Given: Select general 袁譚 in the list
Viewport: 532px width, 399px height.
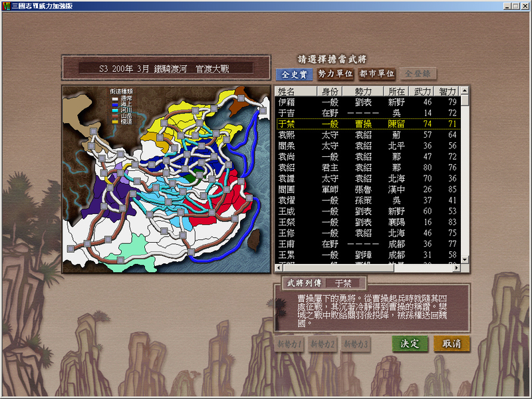Looking at the screenshot, I should point(368,178).
